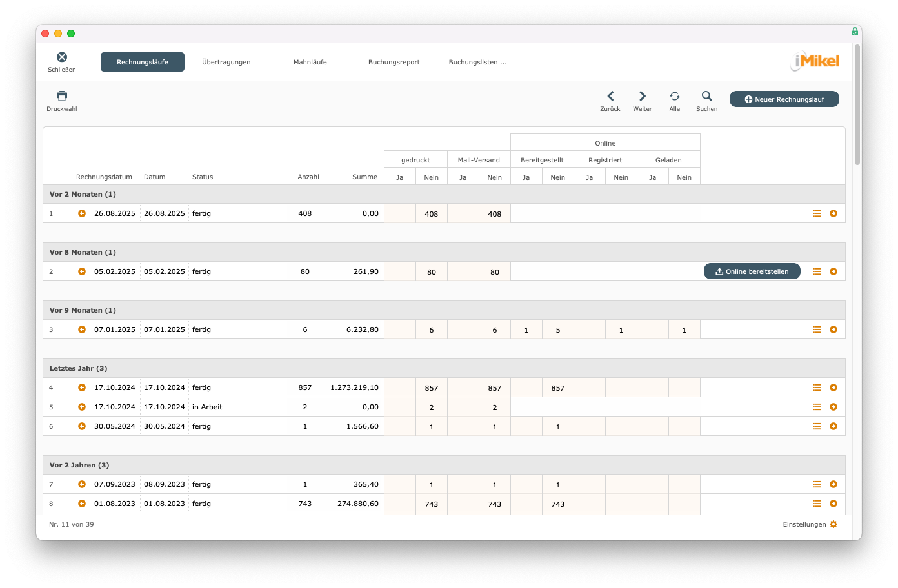
Task: Switch to the Übertragungen tab
Action: coord(226,62)
